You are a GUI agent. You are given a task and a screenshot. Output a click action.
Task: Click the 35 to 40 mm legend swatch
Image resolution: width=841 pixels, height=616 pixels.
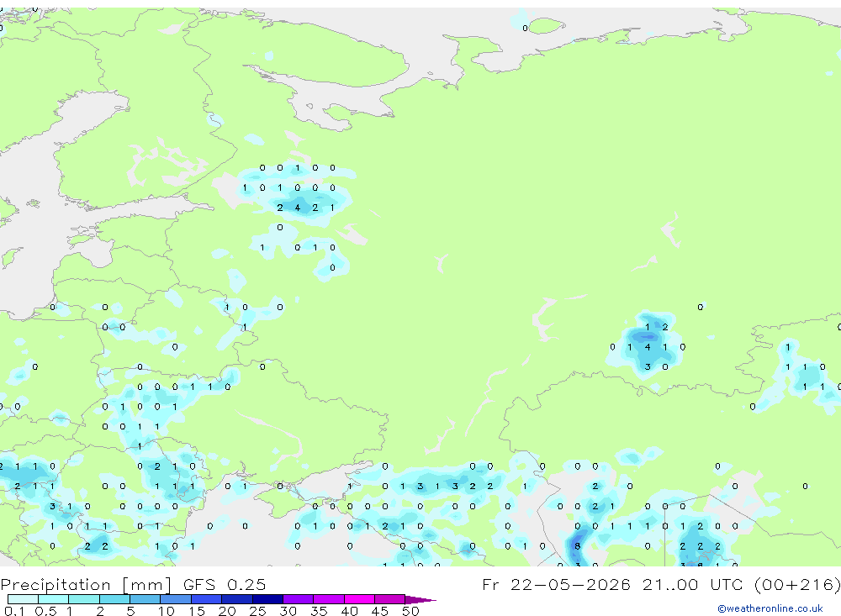[x=328, y=599]
